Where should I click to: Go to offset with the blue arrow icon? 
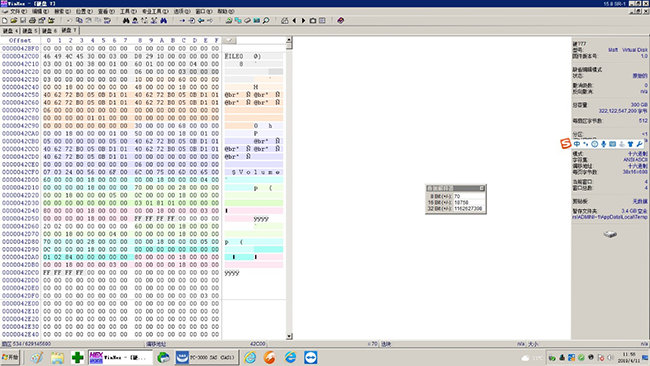click(x=182, y=20)
